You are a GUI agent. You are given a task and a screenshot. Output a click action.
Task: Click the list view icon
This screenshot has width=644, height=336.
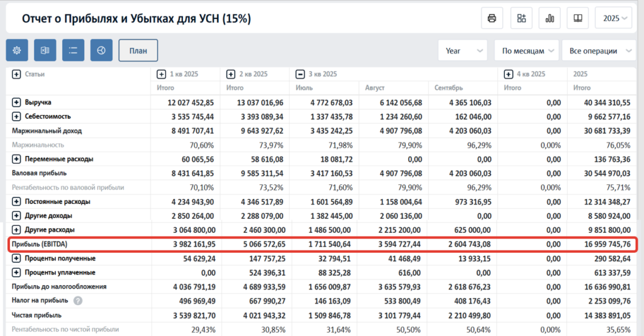coord(73,50)
